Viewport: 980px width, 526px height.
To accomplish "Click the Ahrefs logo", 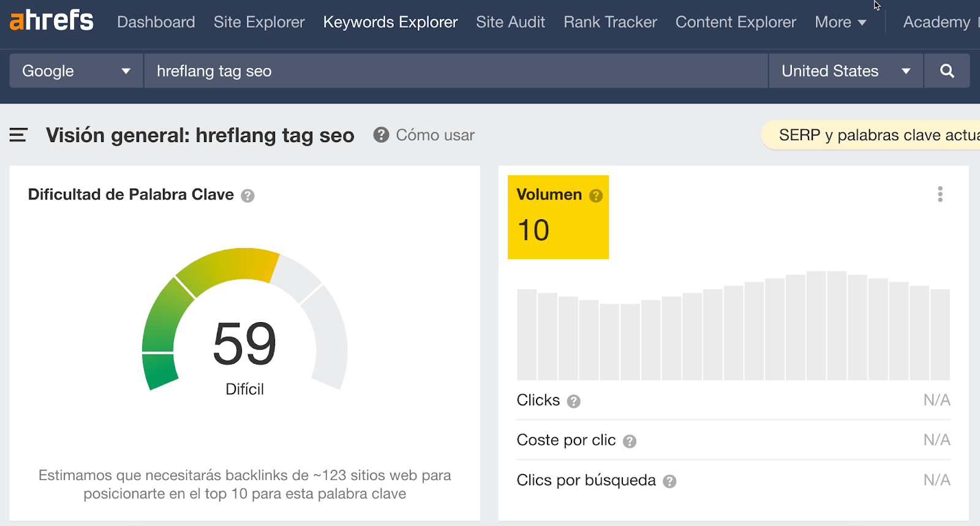I will [x=51, y=21].
